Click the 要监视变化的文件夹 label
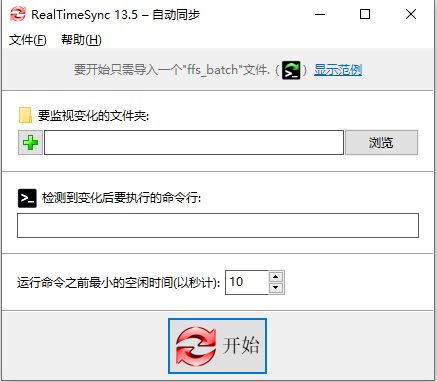 tap(93, 116)
